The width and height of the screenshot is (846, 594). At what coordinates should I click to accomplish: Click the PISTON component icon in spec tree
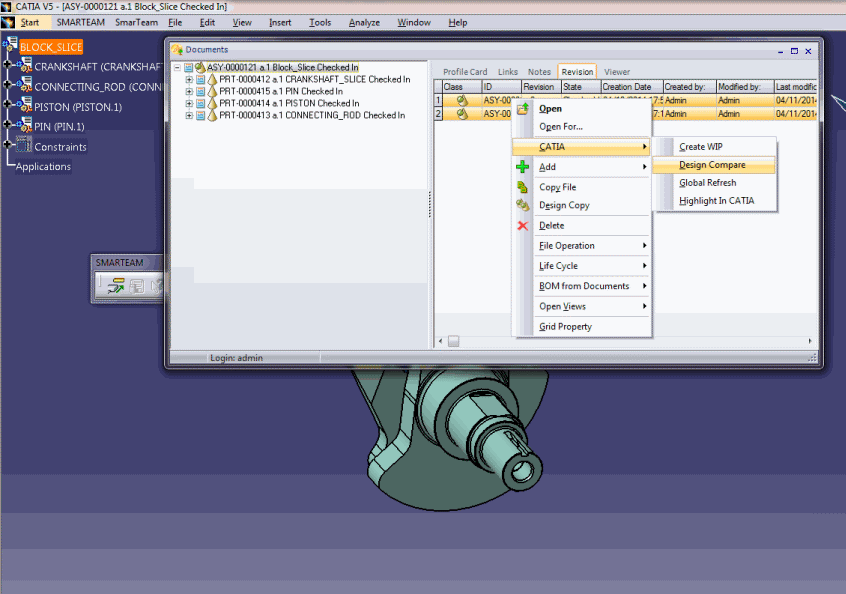pos(25,106)
